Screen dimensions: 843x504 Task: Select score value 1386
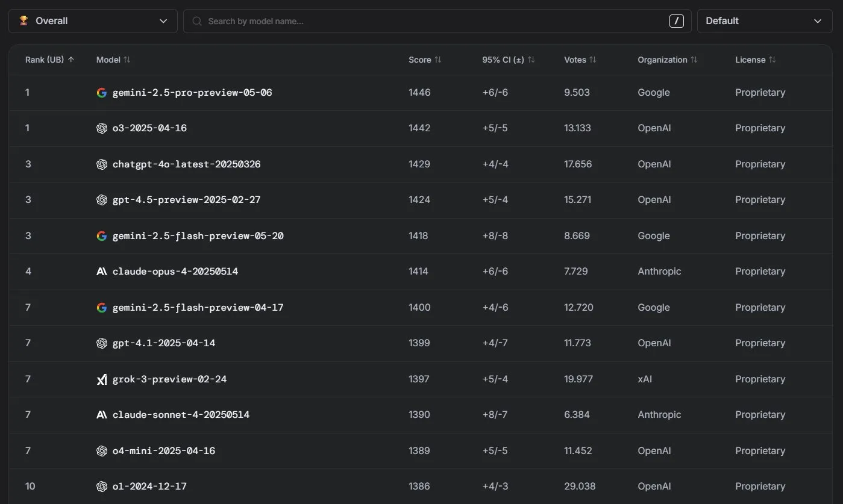coord(419,487)
